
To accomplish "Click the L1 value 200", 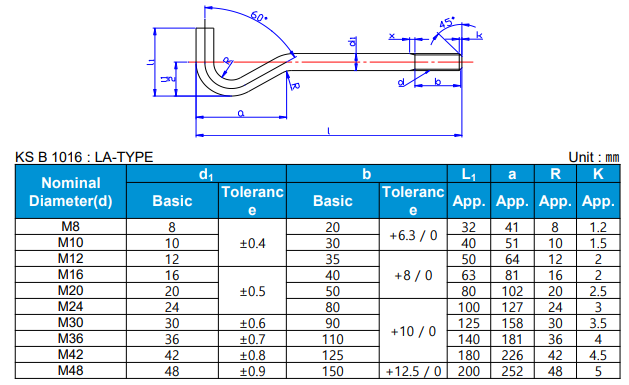I will 469,371.
